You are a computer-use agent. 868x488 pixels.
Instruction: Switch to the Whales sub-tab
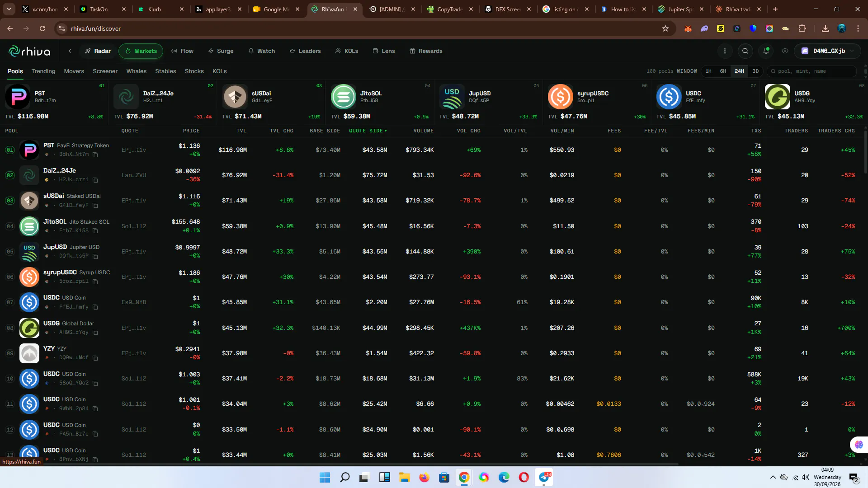137,71
